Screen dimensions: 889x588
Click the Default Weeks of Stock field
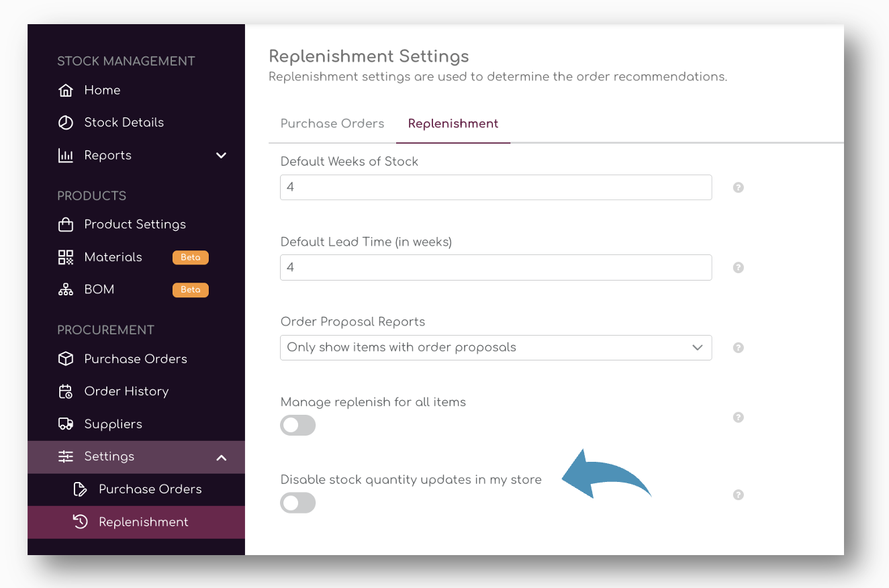tap(496, 187)
